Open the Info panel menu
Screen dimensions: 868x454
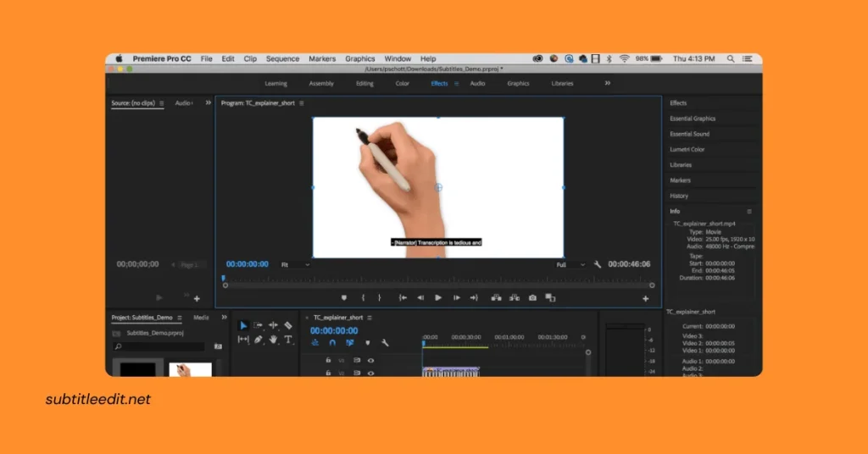tap(749, 211)
